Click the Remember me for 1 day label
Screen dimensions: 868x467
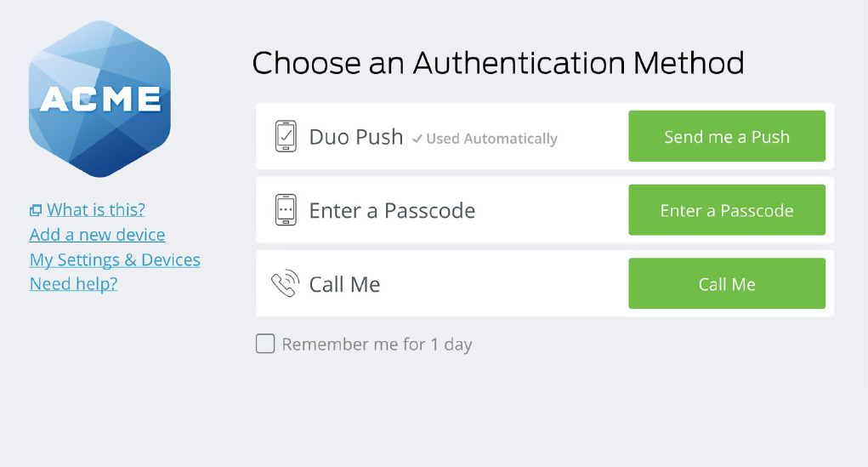click(377, 345)
